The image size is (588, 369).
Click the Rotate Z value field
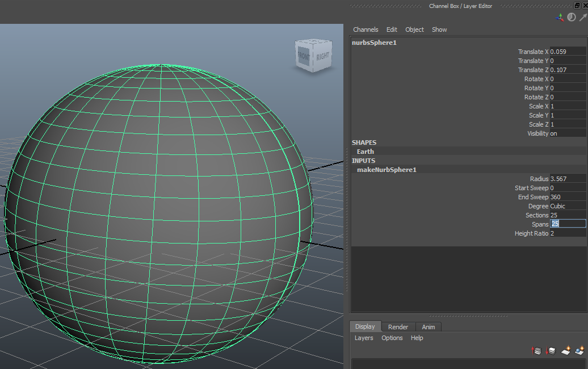click(568, 97)
